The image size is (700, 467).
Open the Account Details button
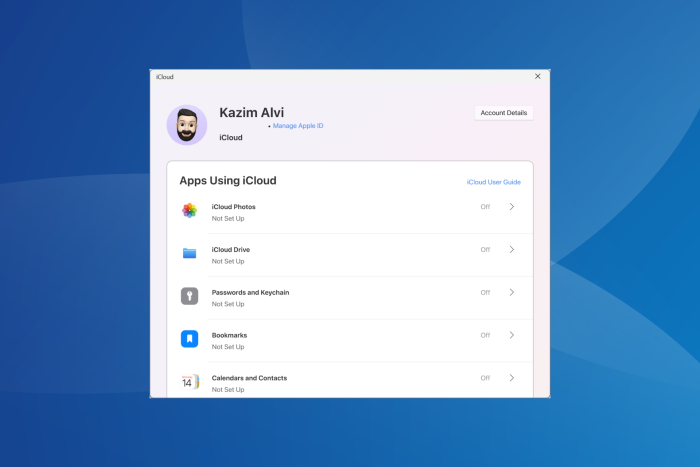tap(504, 113)
